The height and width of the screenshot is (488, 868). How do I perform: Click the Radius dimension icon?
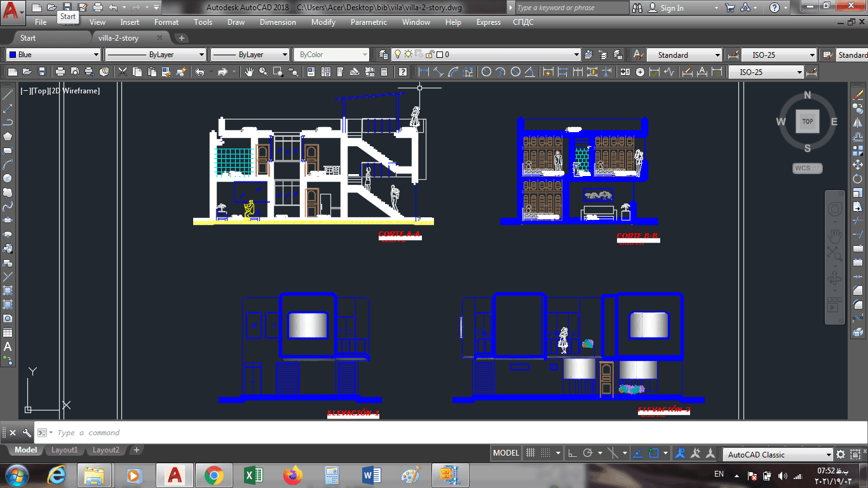tap(486, 72)
